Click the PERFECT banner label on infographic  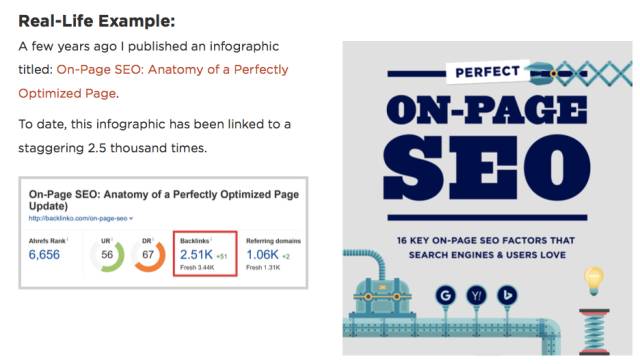[487, 72]
